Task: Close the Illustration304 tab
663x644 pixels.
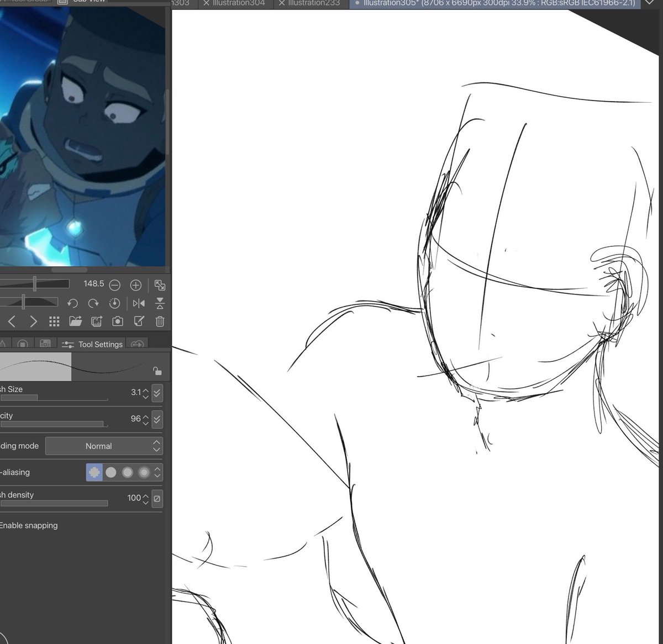Action: tap(206, 3)
